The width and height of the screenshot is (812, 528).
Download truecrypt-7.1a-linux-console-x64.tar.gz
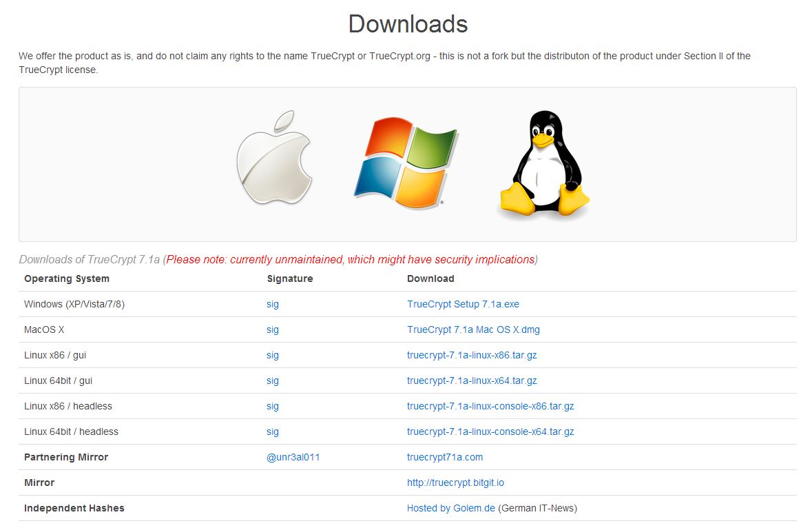(490, 431)
